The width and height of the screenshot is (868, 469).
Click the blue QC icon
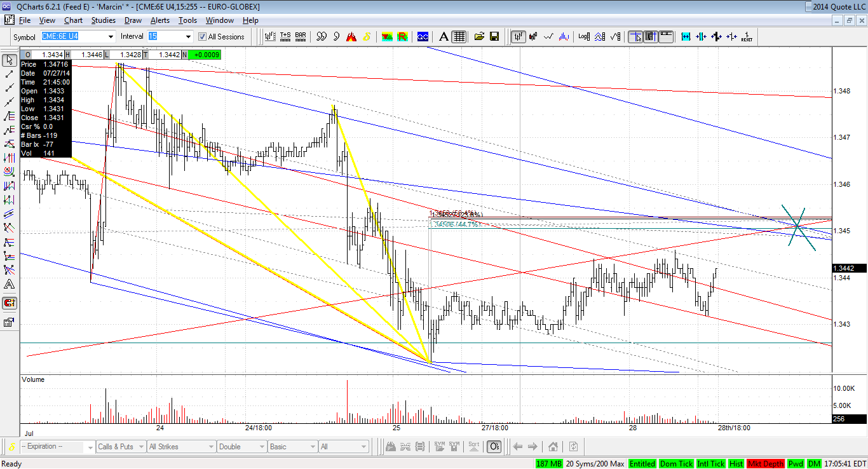[x=423, y=36]
